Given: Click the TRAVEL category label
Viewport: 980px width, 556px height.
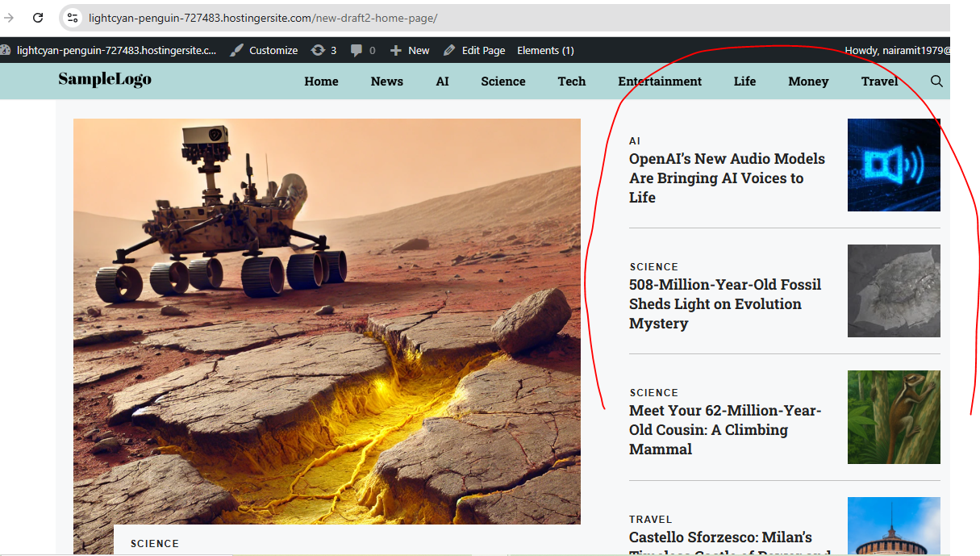Looking at the screenshot, I should pyautogui.click(x=651, y=520).
